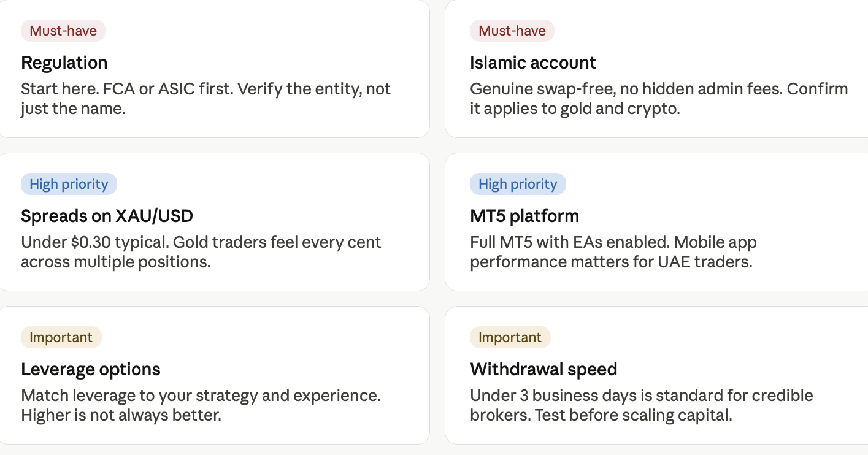868x455 pixels.
Task: Open the Islamic account heading
Action: tap(533, 63)
